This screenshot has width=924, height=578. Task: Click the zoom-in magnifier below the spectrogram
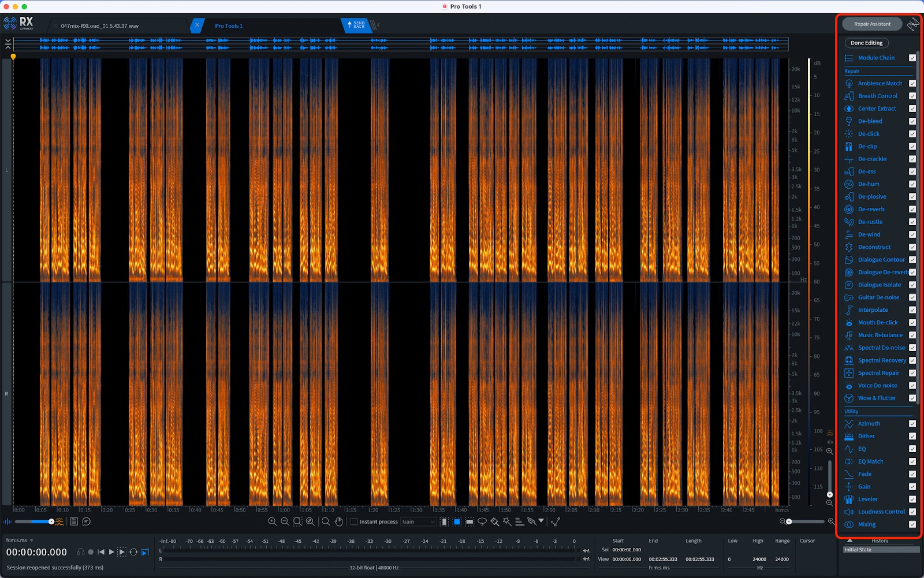pyautogui.click(x=272, y=521)
